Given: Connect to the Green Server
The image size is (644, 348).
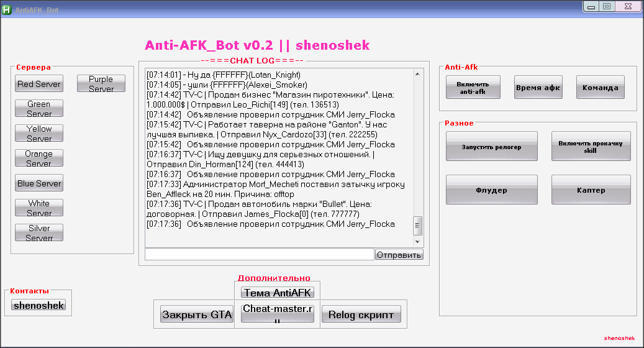Looking at the screenshot, I should [39, 109].
